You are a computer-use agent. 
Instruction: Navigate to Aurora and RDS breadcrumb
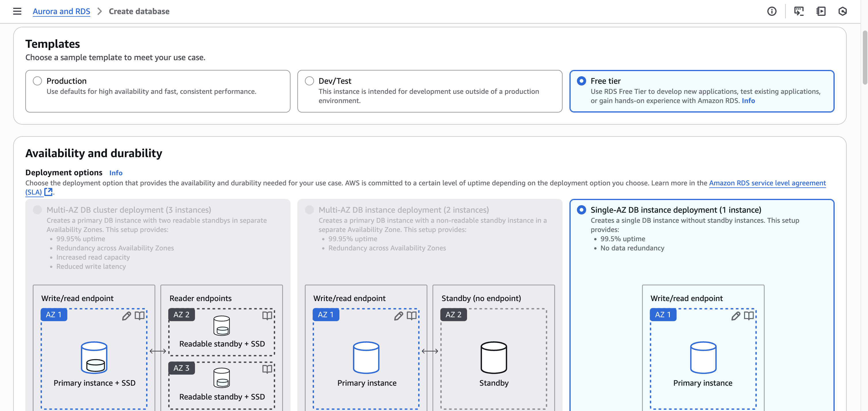click(x=61, y=11)
